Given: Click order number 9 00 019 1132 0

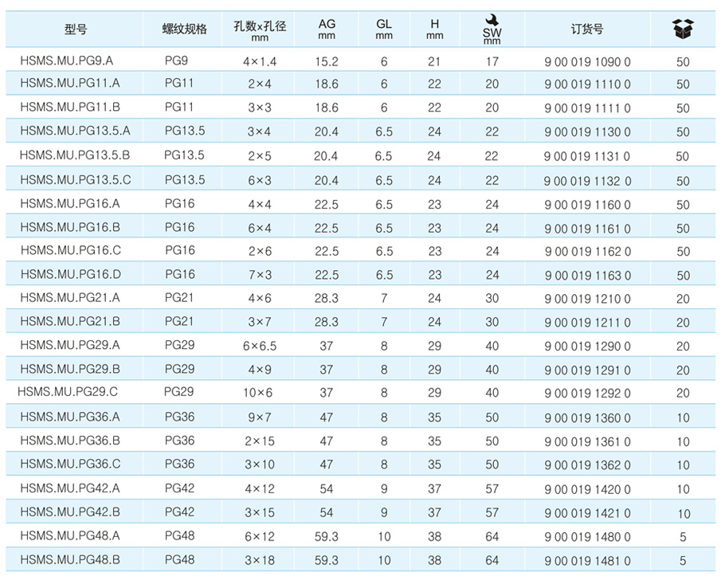Looking at the screenshot, I should [587, 181].
